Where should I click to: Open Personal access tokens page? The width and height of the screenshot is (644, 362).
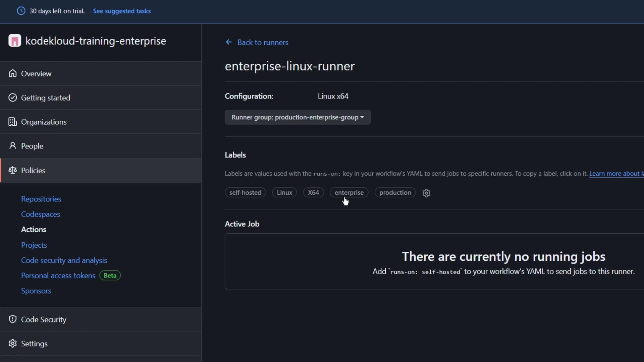coord(58,276)
